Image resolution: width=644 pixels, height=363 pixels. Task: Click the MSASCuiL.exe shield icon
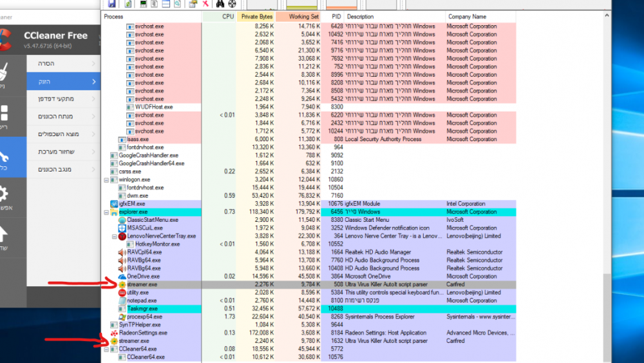[122, 228]
